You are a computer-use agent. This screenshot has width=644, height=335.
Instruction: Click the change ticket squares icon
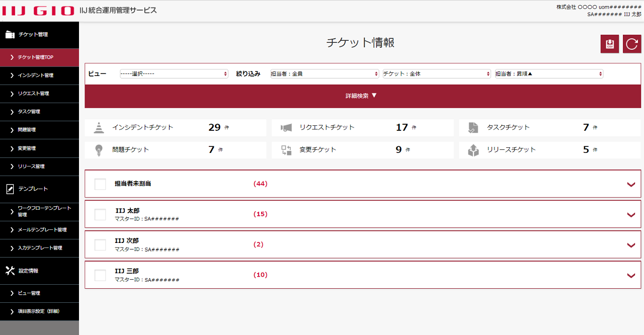(x=286, y=150)
